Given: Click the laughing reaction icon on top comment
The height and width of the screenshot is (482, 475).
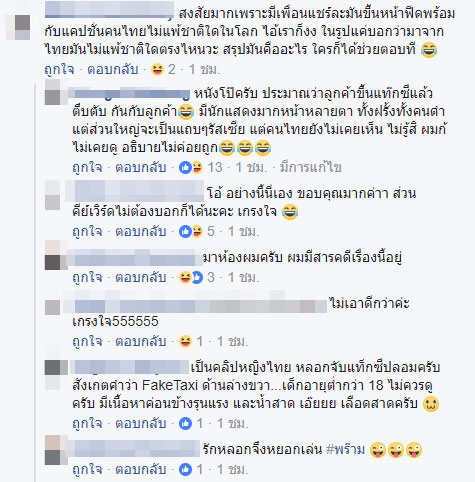Looking at the screenshot, I should 157,70.
